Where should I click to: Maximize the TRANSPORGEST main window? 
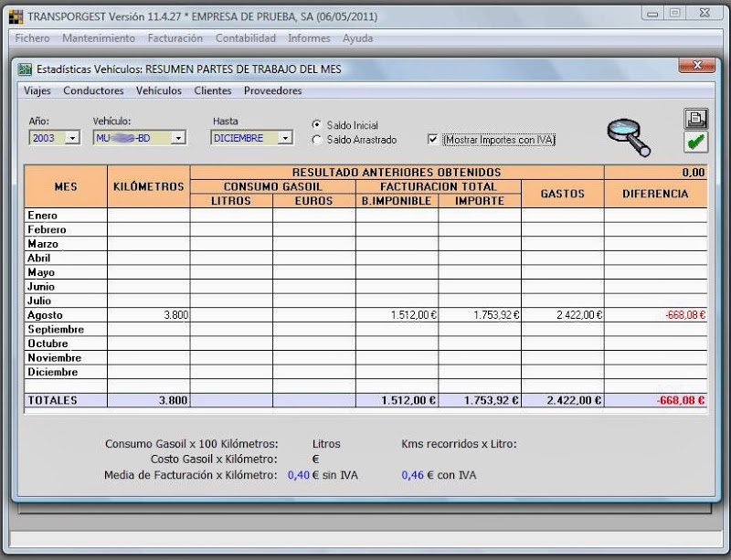point(674,14)
